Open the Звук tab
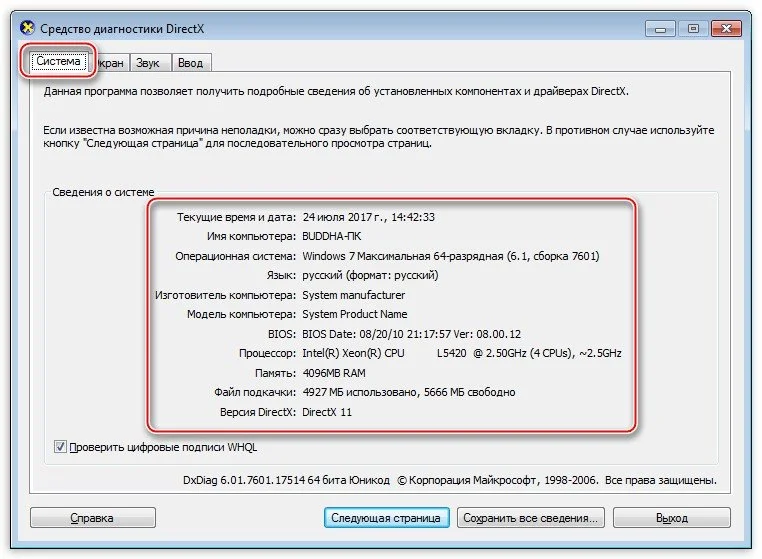The image size is (762, 559). click(x=148, y=63)
